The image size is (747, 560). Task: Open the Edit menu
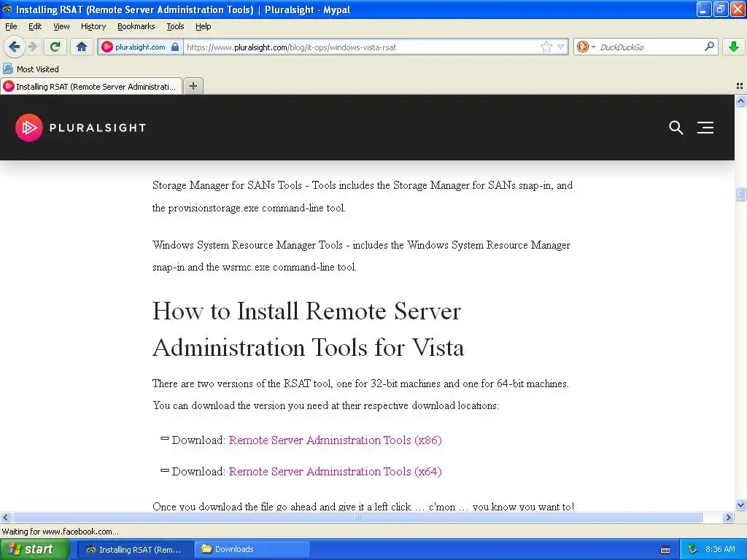tap(35, 26)
